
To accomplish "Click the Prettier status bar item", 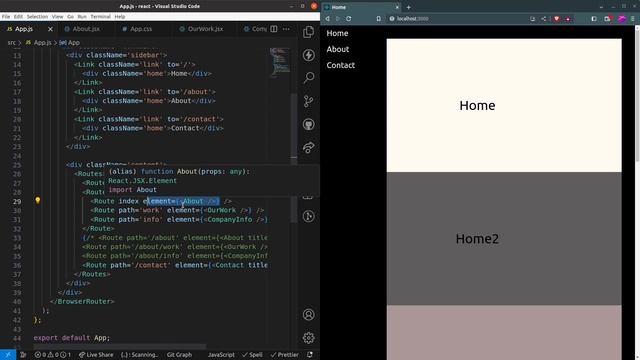I will pos(284,355).
